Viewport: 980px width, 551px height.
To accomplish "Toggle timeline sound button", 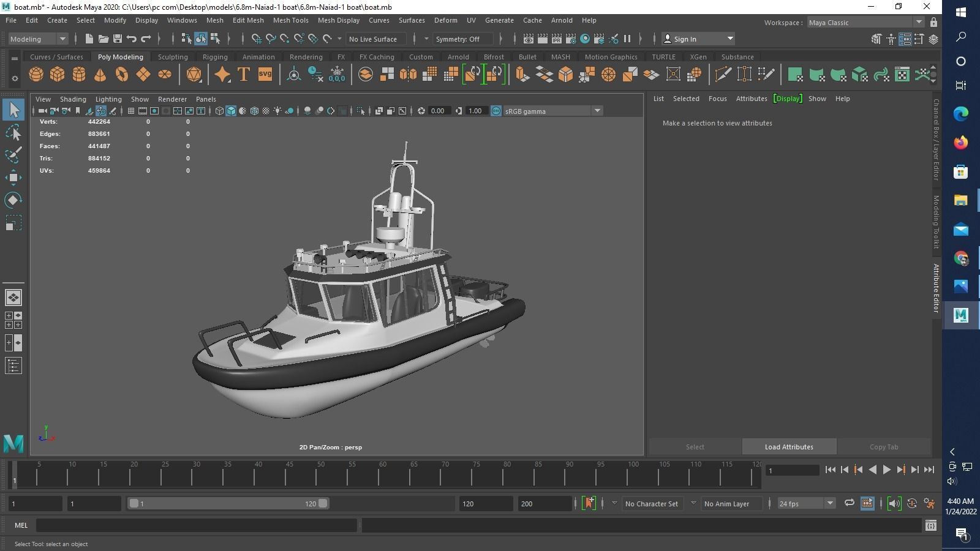I will 894,503.
